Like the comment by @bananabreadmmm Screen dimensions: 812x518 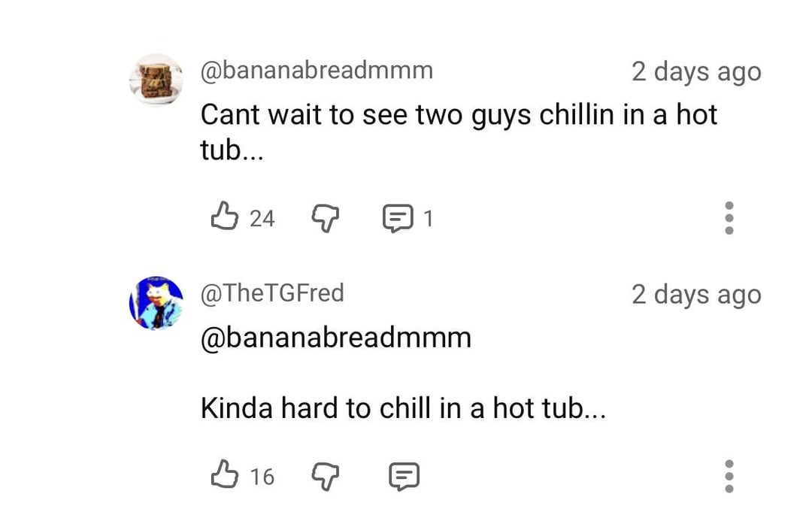223,218
